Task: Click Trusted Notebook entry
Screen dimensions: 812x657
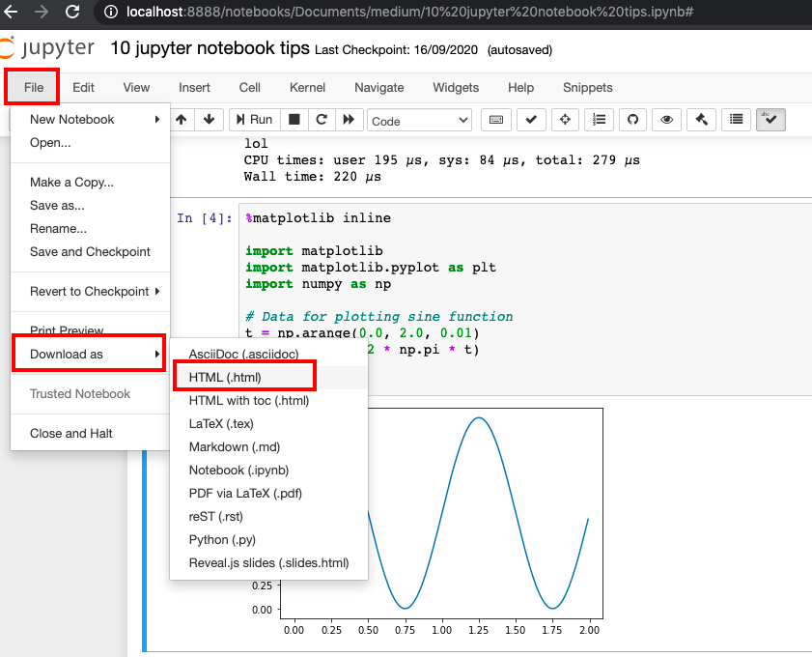Action: (x=90, y=394)
